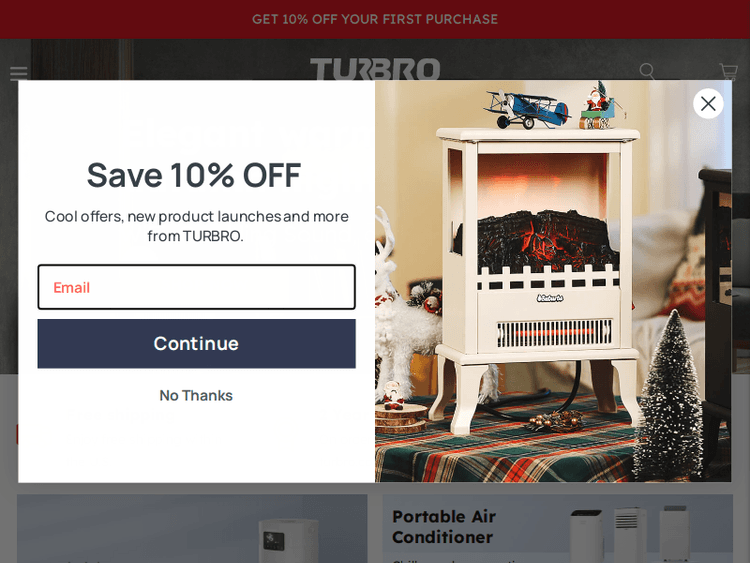Click the TURBRO logo
The image size is (750, 563).
375,69
